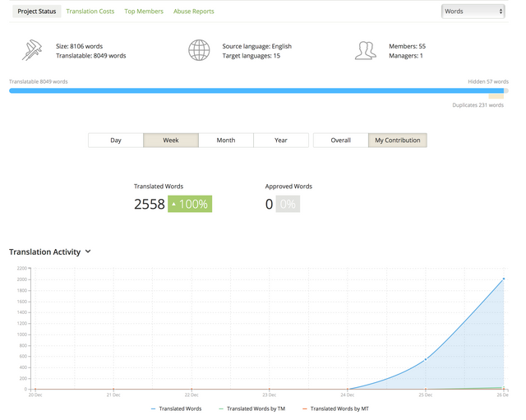Select the Year time range
This screenshot has width=526, height=420.
[x=281, y=141]
